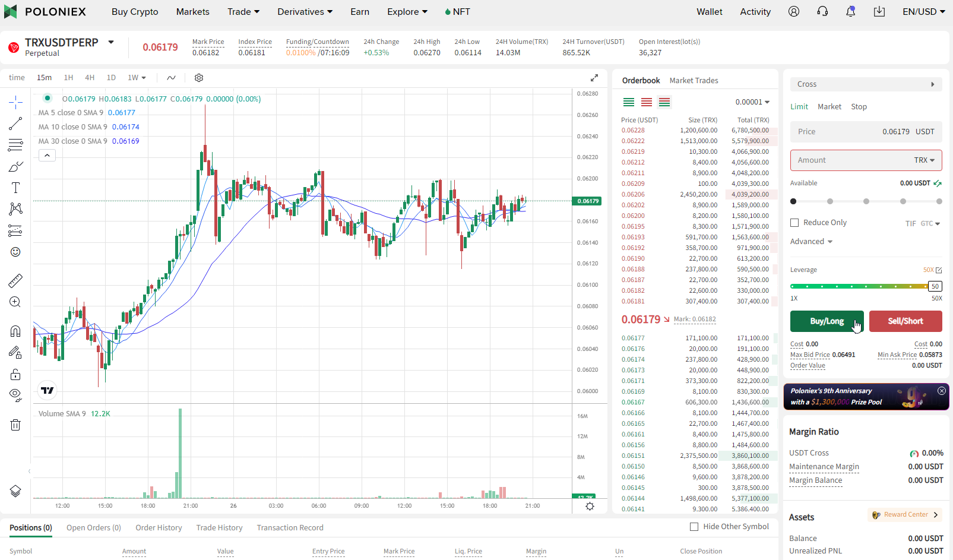Select the ruler measure tool
This screenshot has width=953, height=560.
(15, 280)
